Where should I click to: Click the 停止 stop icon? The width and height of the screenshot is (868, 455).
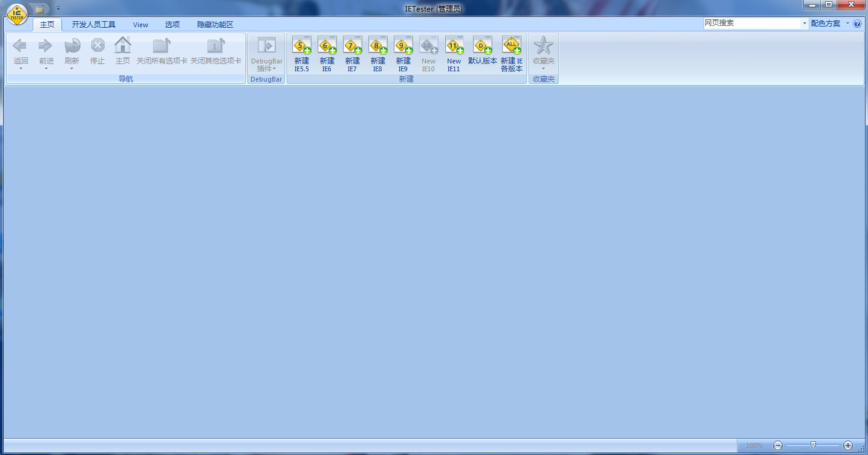(x=97, y=46)
